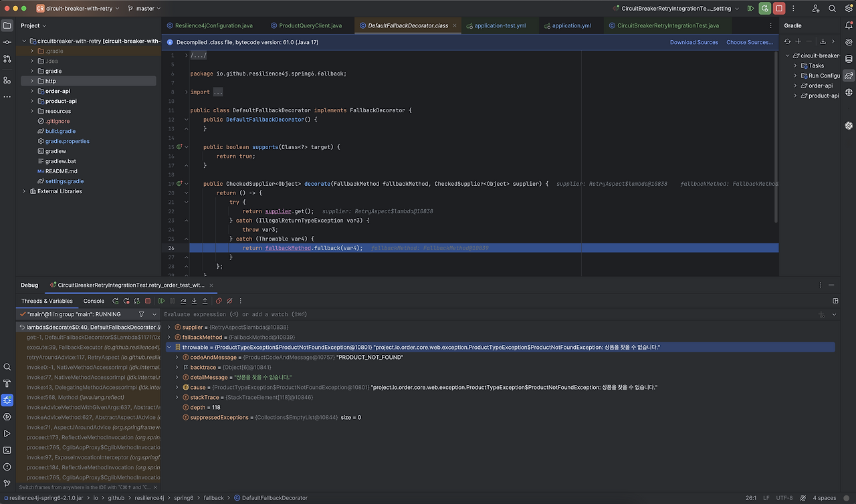
Task: Switch to CircuitBreakerRetryIntegrationTest.java tab
Action: 667,25
